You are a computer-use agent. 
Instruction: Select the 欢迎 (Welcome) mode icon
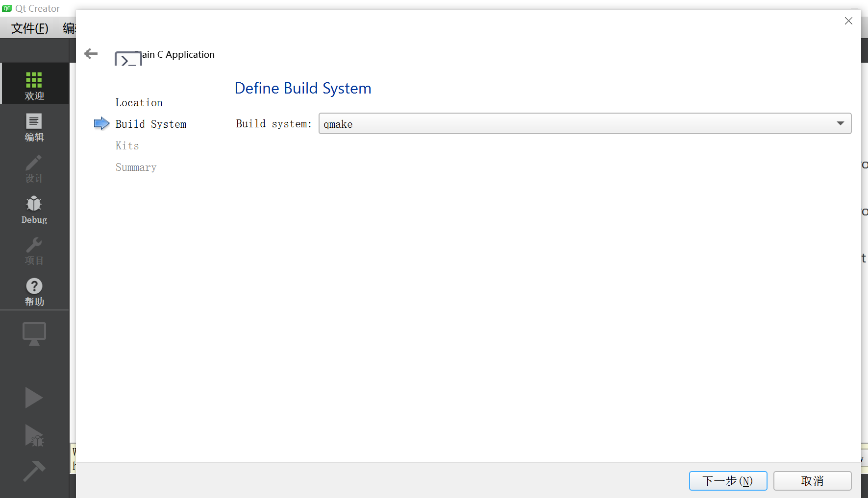click(x=34, y=83)
